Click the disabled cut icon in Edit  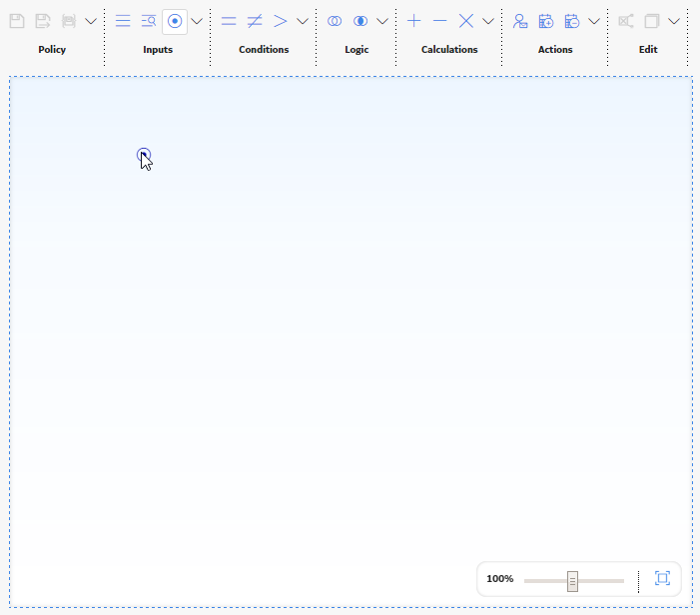tap(626, 21)
